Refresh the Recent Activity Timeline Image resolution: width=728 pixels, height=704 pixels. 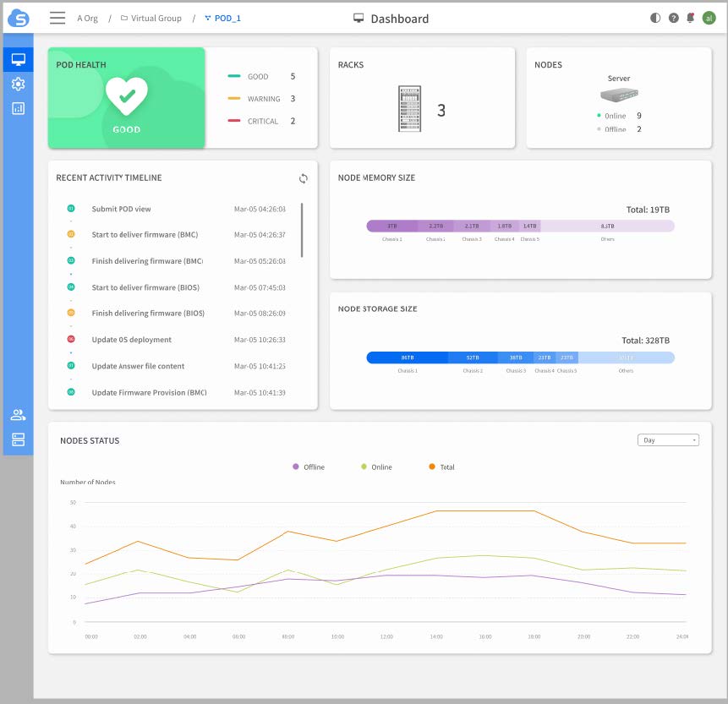tap(304, 178)
